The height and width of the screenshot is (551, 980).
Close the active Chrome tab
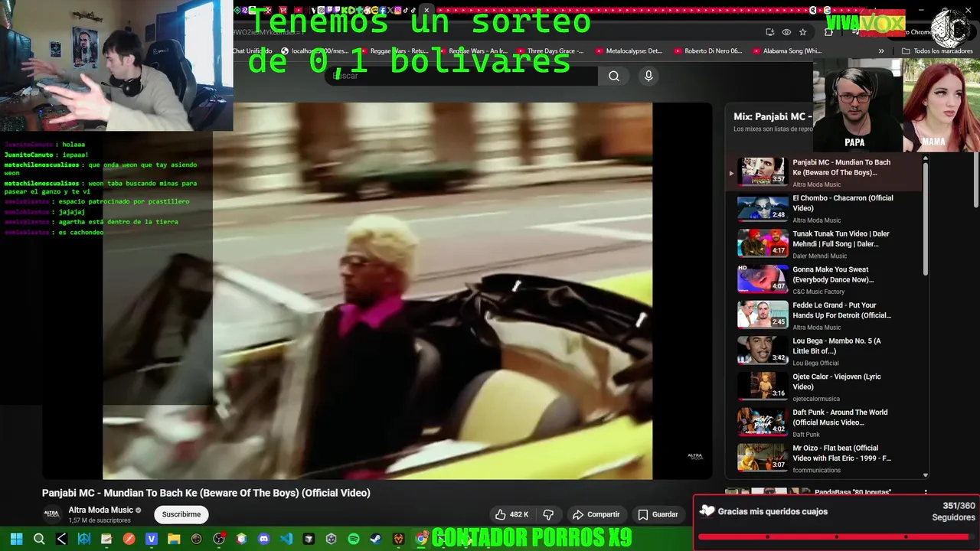point(426,10)
